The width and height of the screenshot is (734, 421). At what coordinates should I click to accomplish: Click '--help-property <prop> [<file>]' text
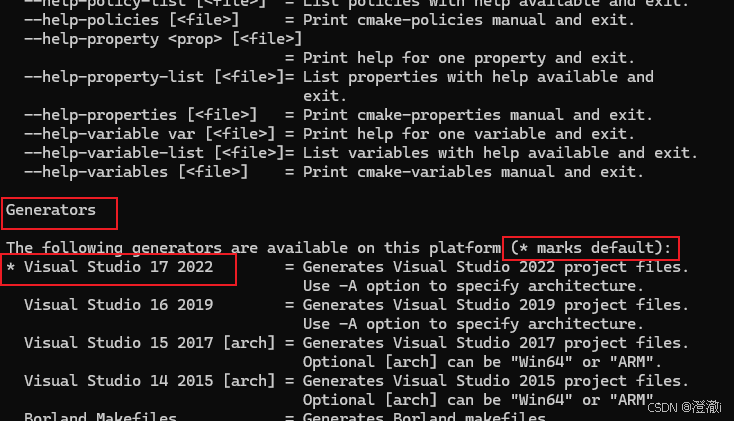163,39
